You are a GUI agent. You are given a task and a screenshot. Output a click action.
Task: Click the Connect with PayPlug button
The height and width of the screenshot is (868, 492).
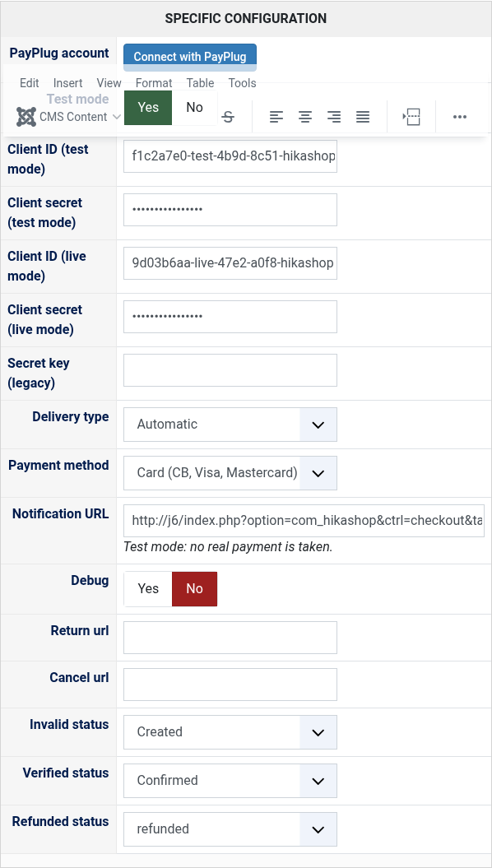[189, 57]
